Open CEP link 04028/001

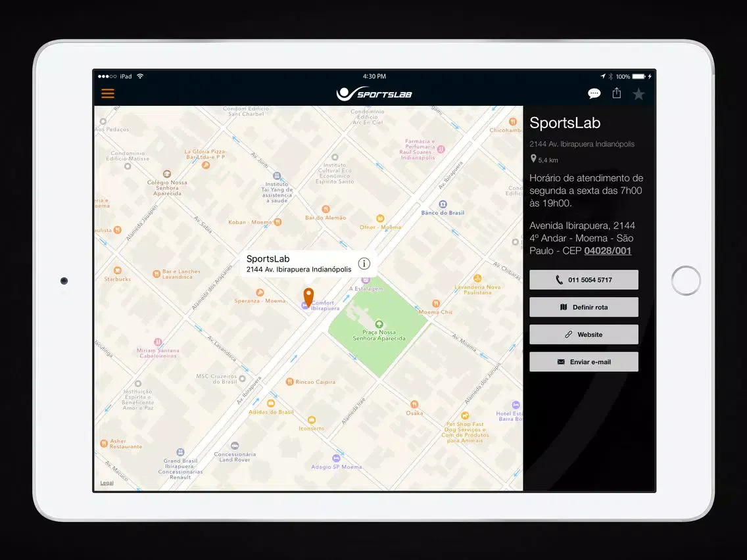pos(608,251)
